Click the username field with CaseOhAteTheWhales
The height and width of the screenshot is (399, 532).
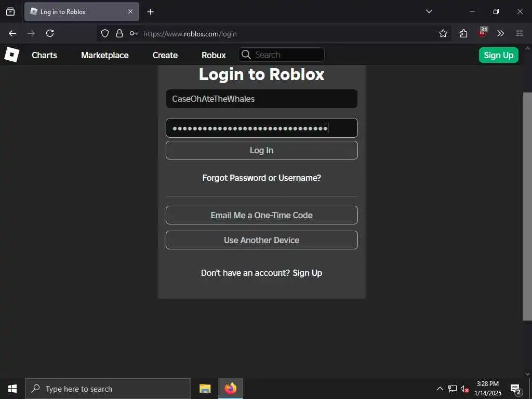coord(262,99)
